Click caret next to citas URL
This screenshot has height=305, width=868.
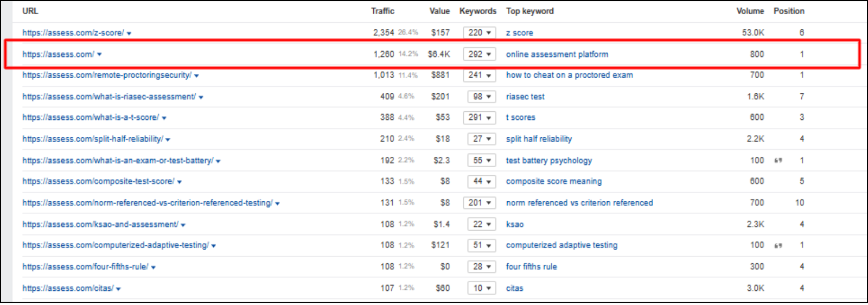(118, 289)
